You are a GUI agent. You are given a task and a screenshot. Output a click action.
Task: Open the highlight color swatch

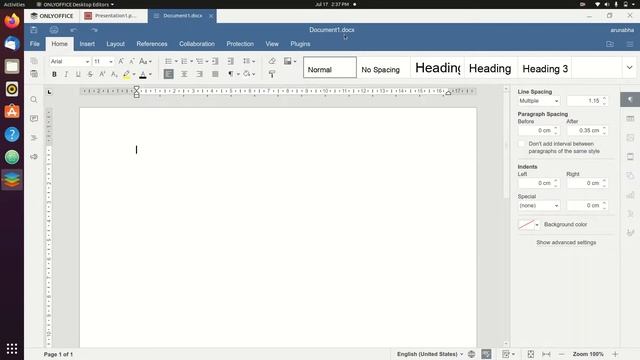pyautogui.click(x=127, y=74)
